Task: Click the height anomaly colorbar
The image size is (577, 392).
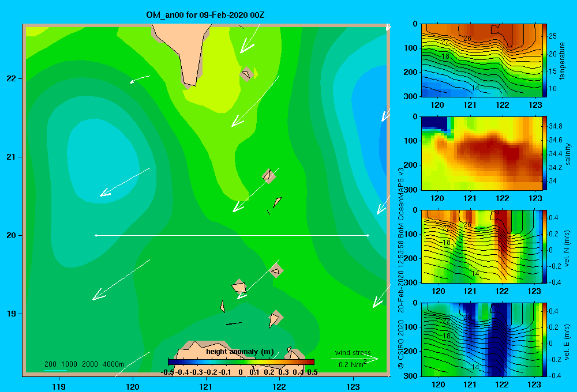Action: pos(241,362)
